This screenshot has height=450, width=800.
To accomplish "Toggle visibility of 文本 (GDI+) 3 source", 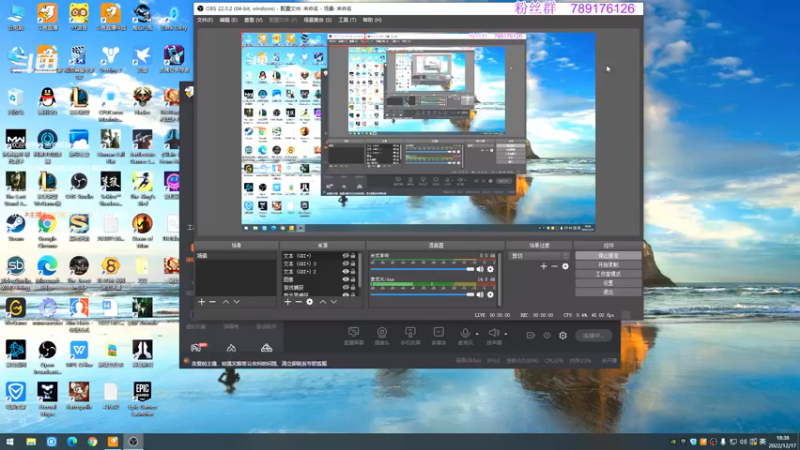I will [345, 264].
